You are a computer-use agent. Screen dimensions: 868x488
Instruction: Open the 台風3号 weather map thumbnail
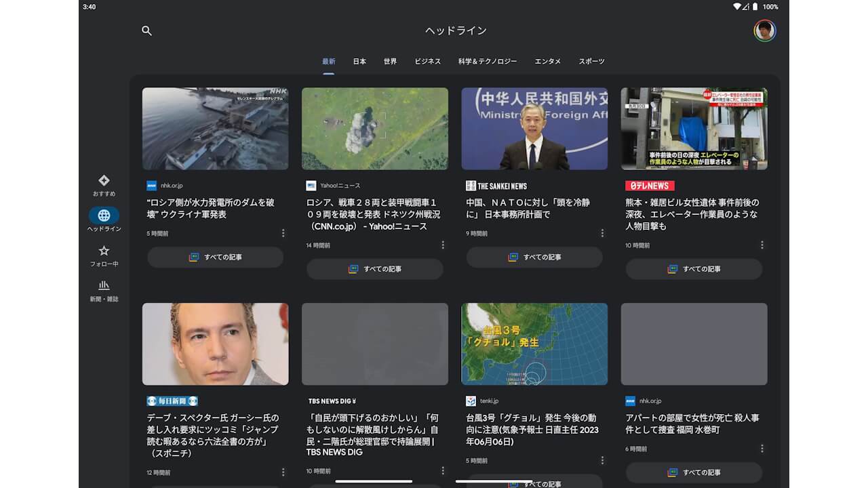534,344
